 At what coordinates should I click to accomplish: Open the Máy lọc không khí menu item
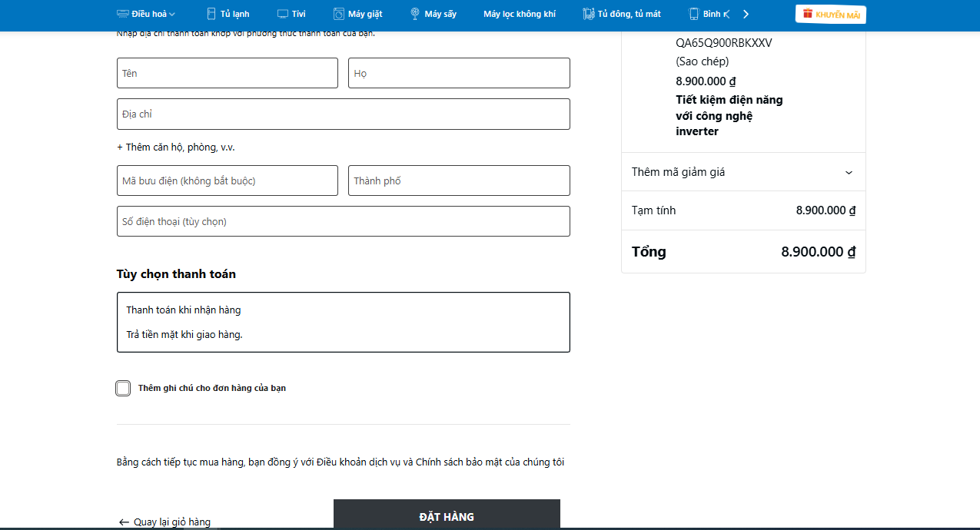520,14
